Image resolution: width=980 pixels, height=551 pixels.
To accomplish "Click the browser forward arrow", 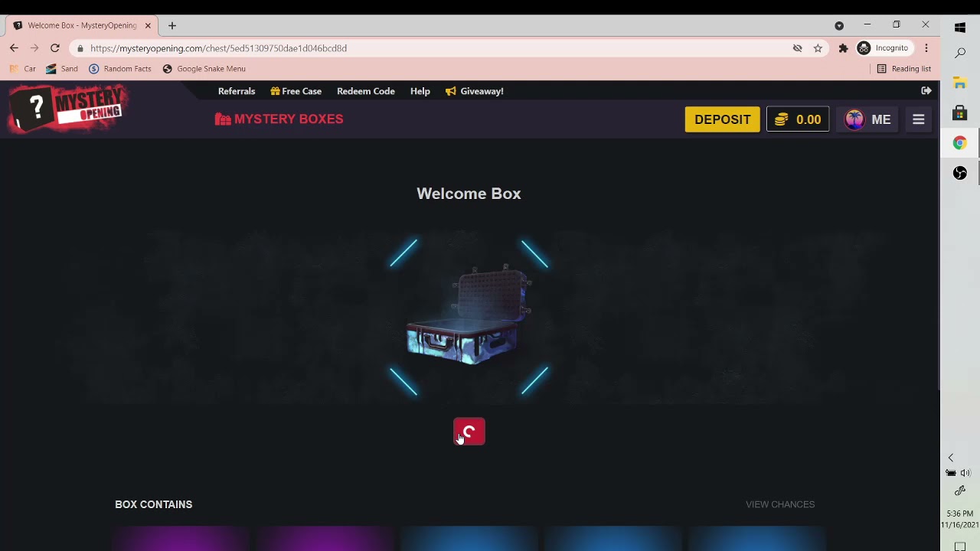I will click(x=34, y=48).
